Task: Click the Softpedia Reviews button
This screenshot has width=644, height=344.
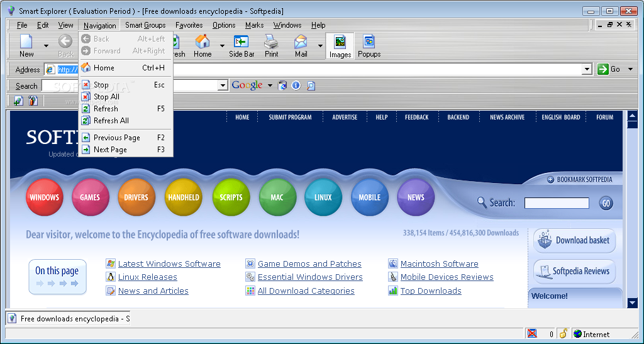Action: [575, 271]
